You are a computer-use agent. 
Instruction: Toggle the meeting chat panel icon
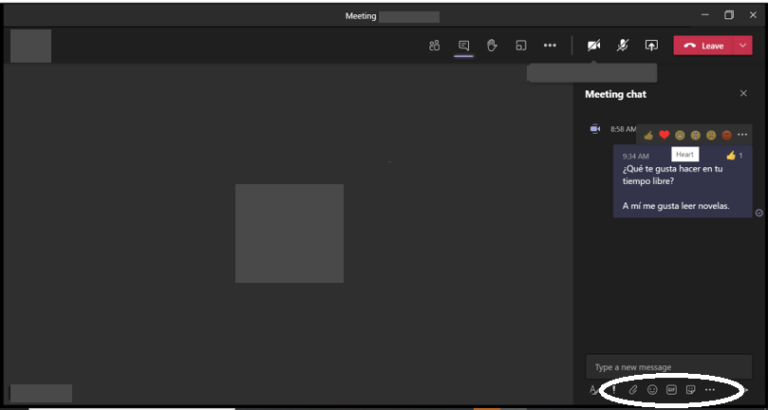click(463, 45)
